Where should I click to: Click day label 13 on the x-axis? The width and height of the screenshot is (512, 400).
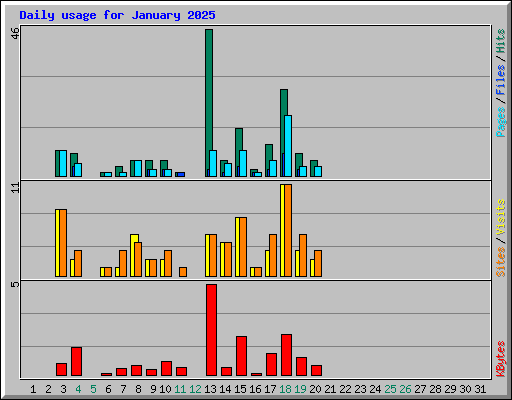tap(210, 389)
